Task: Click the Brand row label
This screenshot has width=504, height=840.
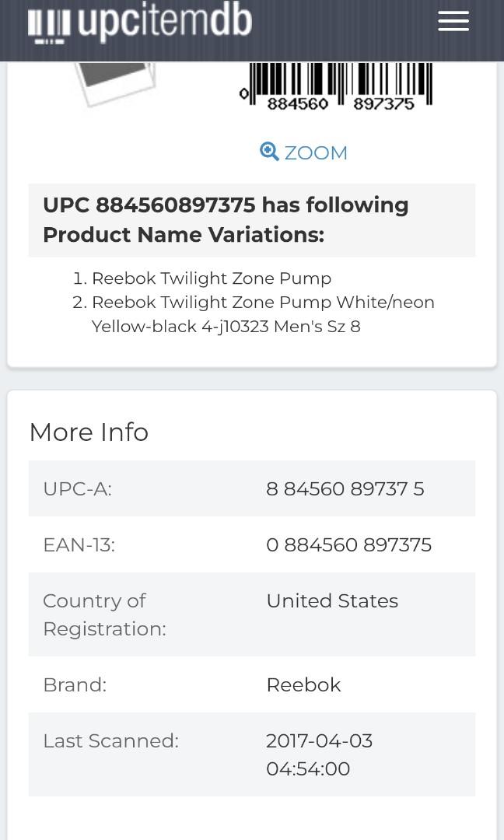Action: tap(75, 684)
